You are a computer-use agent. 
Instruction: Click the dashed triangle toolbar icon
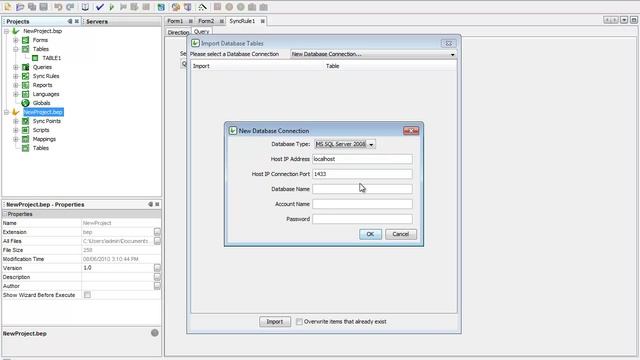coord(202,7)
